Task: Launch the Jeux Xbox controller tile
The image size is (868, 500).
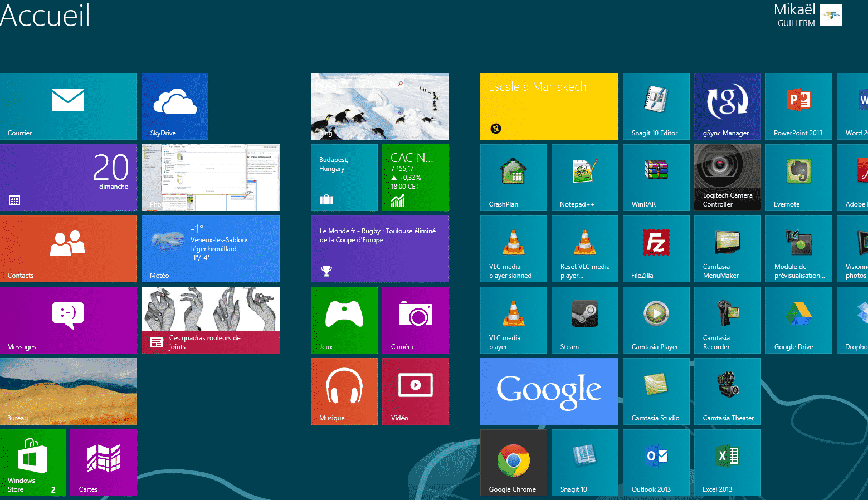Action: pyautogui.click(x=344, y=320)
